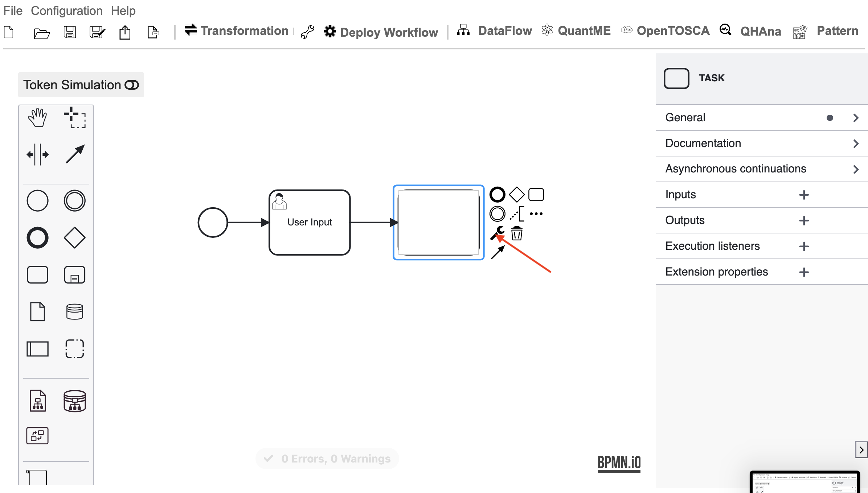This screenshot has width=868, height=493.
Task: Select the User Input task
Action: [310, 222]
